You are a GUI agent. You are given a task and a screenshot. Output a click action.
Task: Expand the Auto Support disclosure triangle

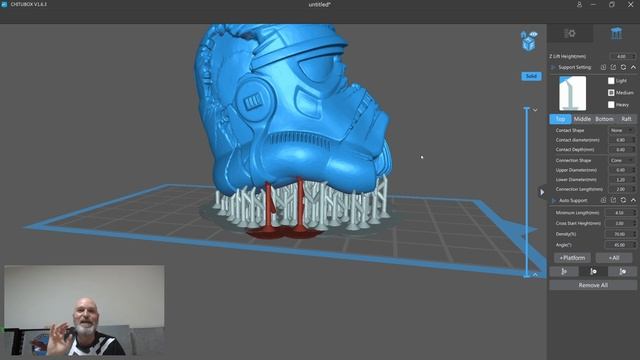click(x=553, y=200)
